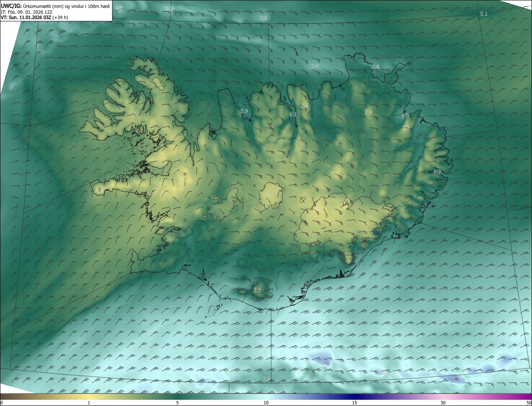Click the 5 tick label on the colour scale
532x406 pixels.
click(x=177, y=403)
